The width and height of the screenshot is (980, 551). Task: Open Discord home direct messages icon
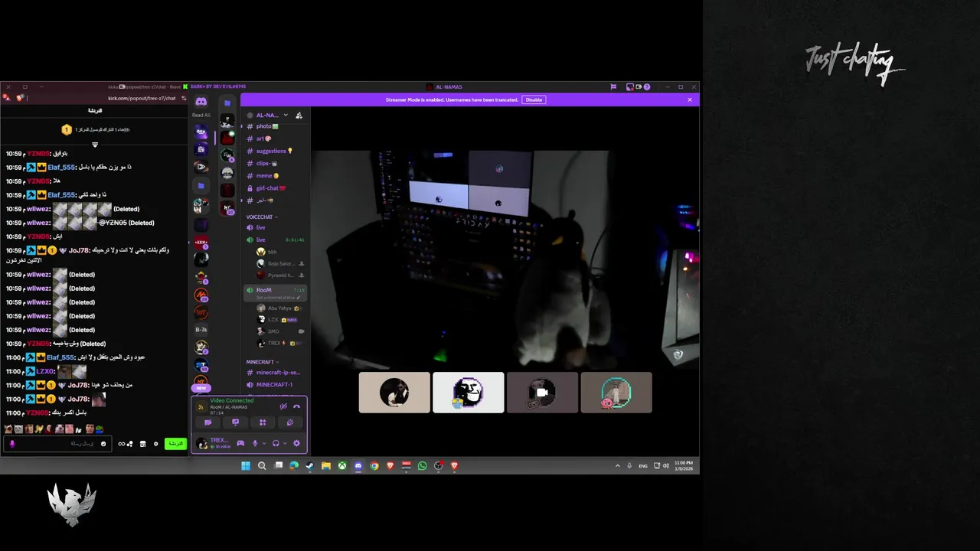pos(201,102)
